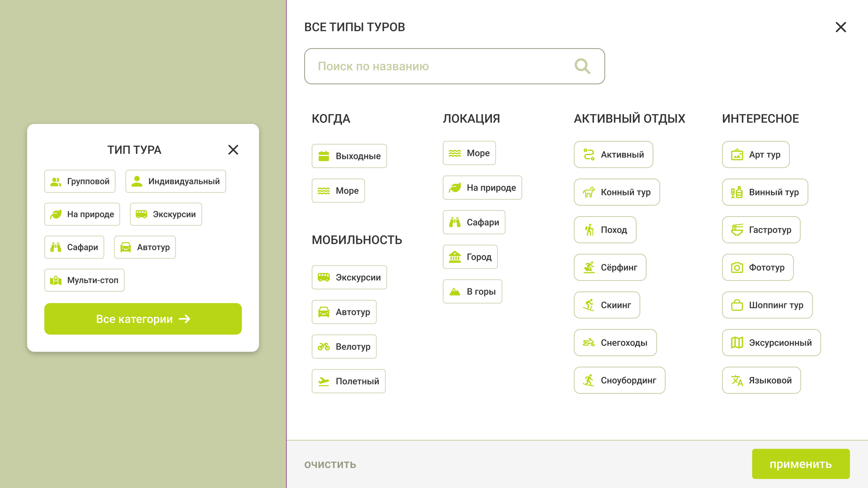This screenshot has width=868, height=488.
Task: Click the mountain icon on В горы
Action: click(x=455, y=292)
